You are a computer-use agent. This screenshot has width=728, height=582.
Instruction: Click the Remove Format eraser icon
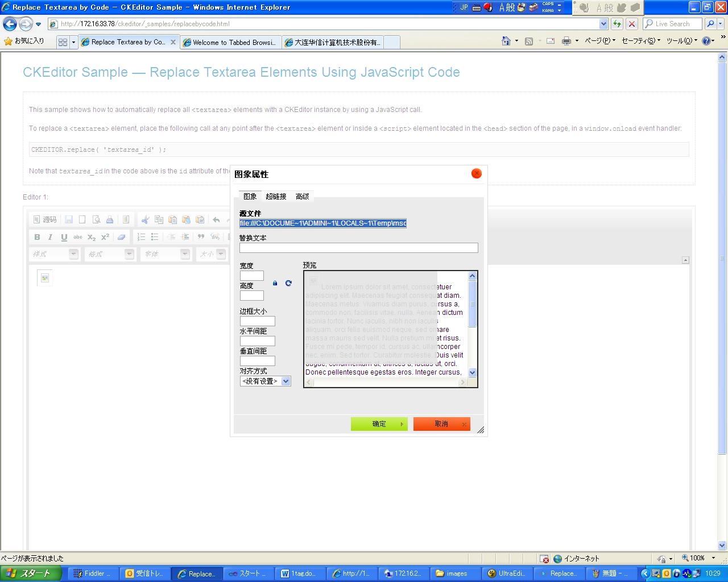pos(121,237)
